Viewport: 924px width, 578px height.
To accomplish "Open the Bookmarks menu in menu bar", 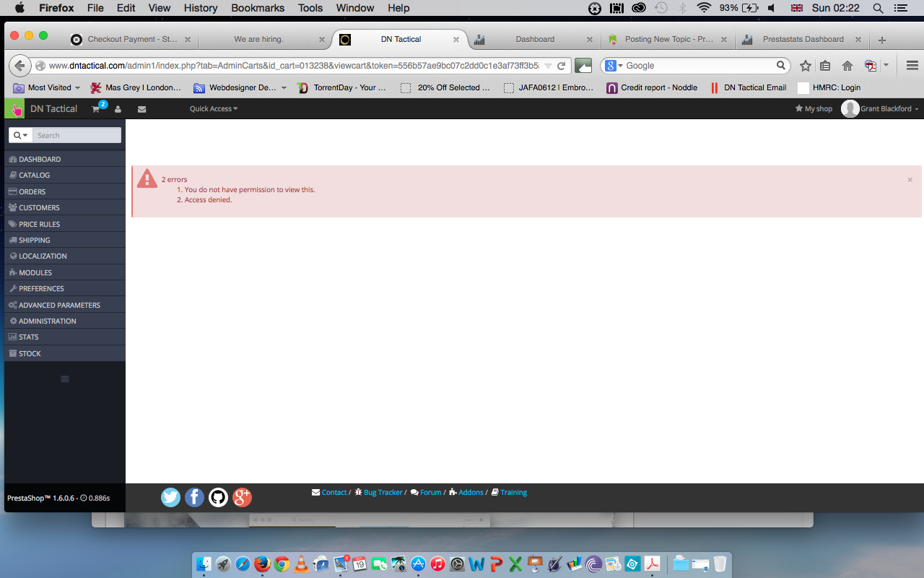I will click(258, 8).
